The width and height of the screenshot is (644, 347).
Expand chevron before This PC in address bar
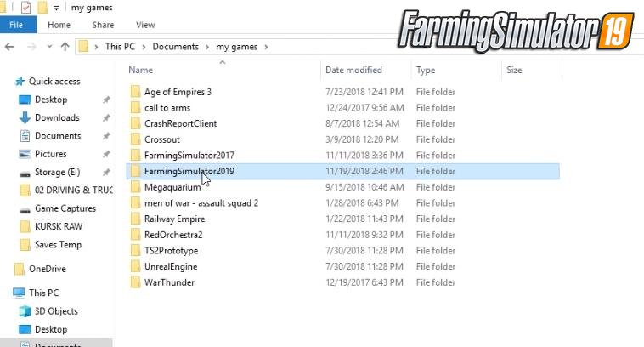pyautogui.click(x=96, y=47)
